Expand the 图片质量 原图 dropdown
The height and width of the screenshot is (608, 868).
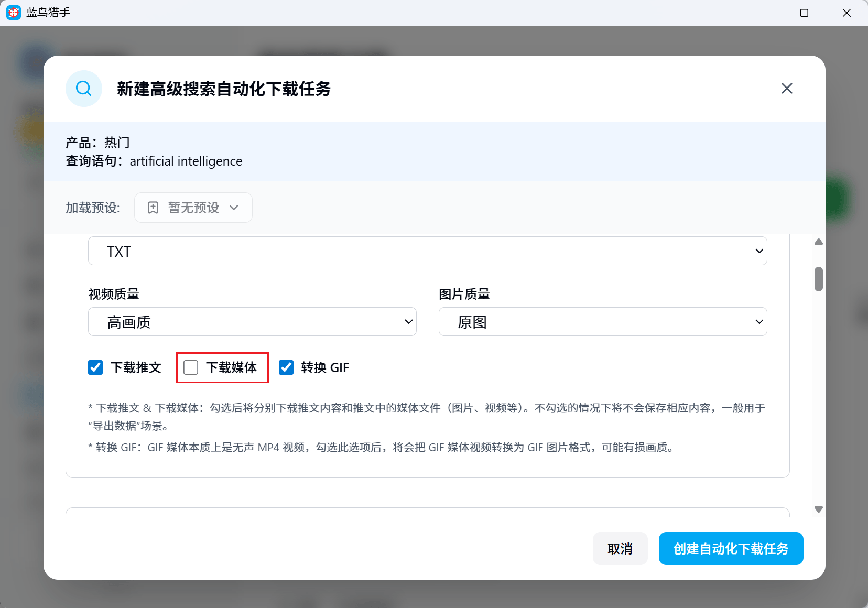point(602,322)
